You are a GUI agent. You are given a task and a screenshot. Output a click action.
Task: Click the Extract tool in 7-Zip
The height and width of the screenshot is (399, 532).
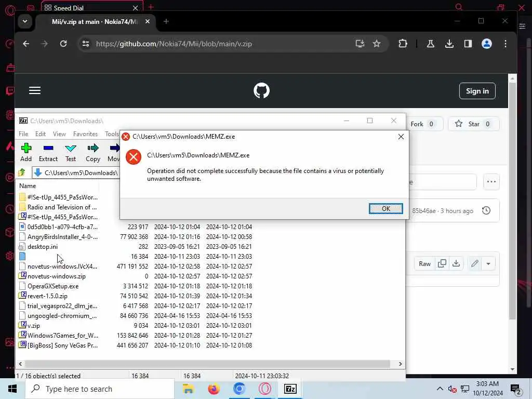click(x=48, y=152)
